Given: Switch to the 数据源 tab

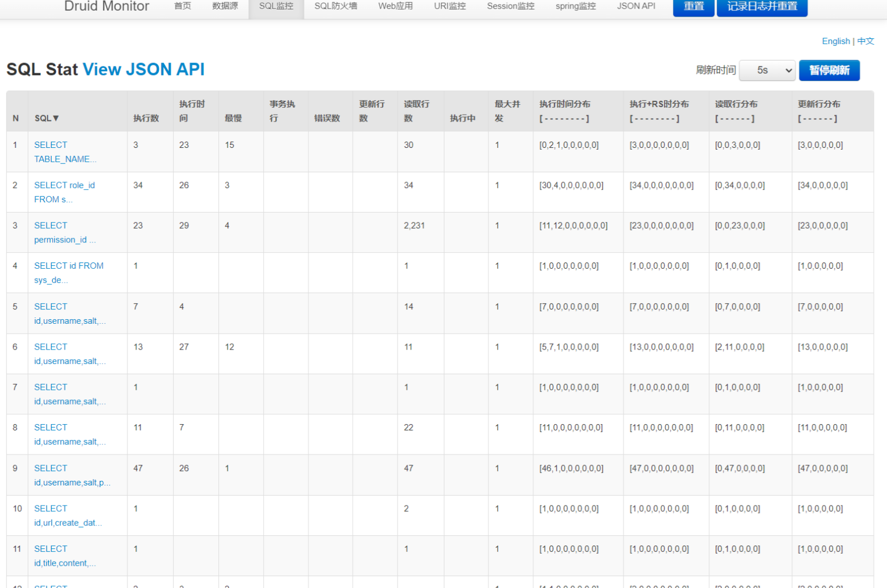Looking at the screenshot, I should pyautogui.click(x=225, y=6).
